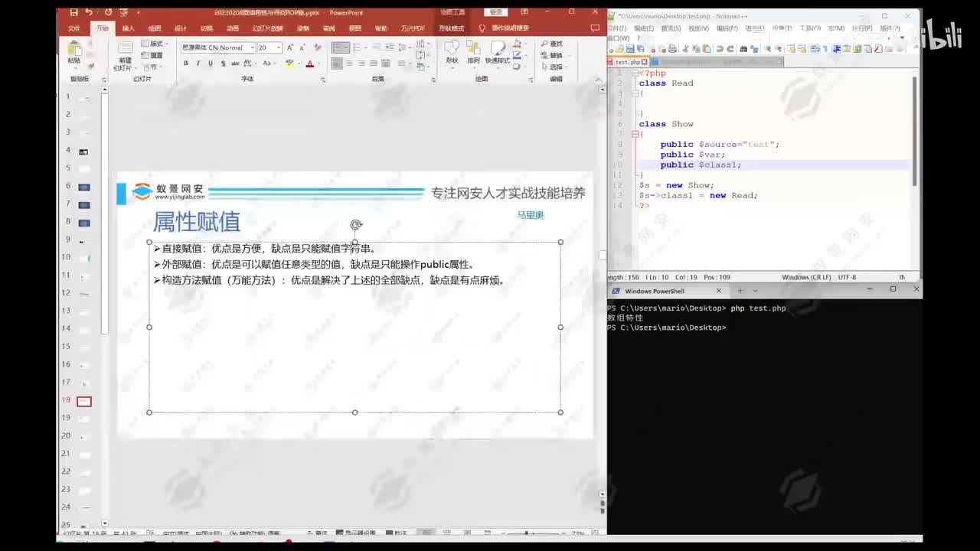Open the Slide Show ribbon tab
980x551 pixels.
[268, 28]
